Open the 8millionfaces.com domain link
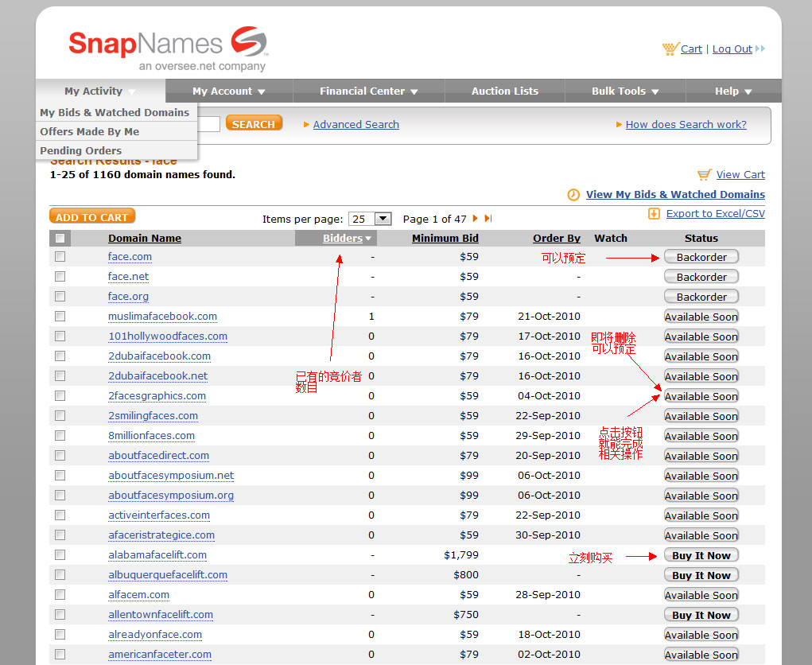This screenshot has width=812, height=665. [x=152, y=436]
